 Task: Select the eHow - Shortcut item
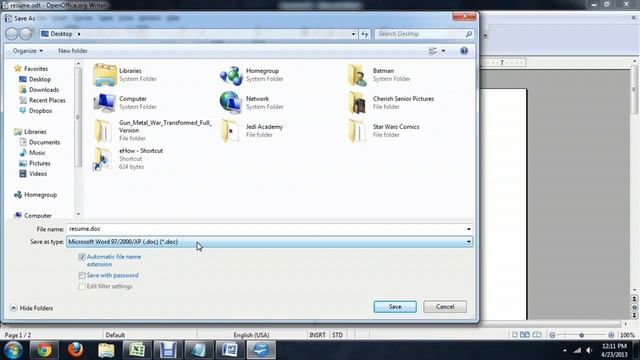(x=128, y=158)
